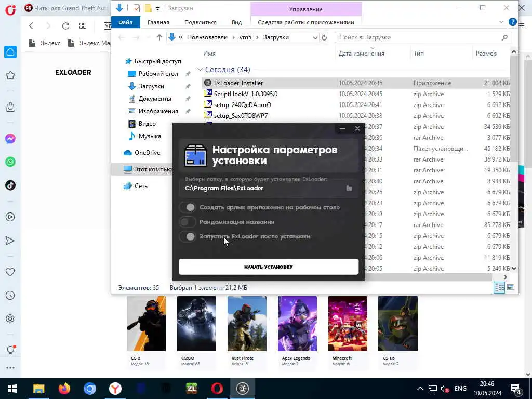
Task: Open the Вид ribbon tab
Action: (x=237, y=22)
